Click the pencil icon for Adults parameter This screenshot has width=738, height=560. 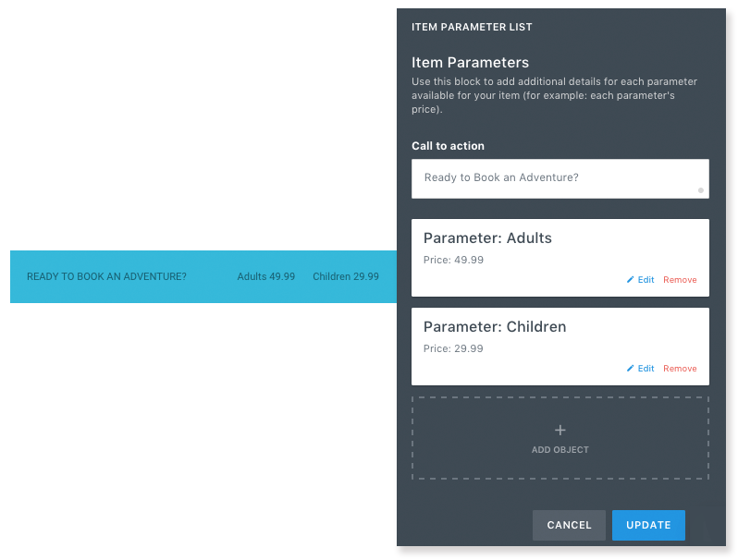tap(630, 280)
